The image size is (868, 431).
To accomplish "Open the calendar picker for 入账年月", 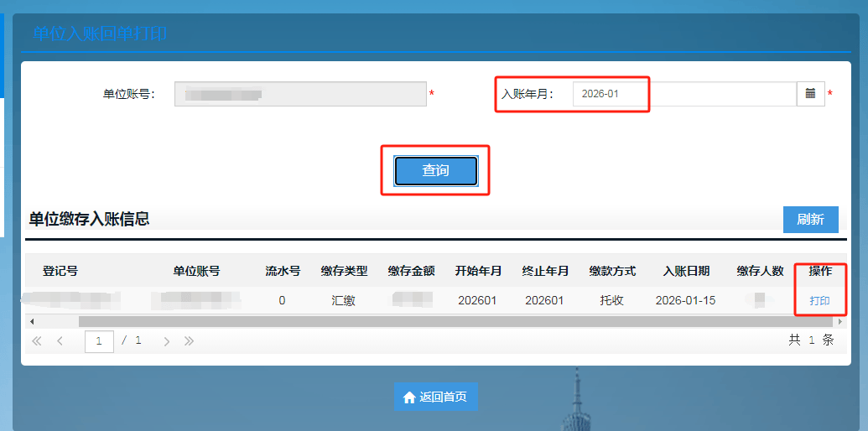I will [x=810, y=94].
